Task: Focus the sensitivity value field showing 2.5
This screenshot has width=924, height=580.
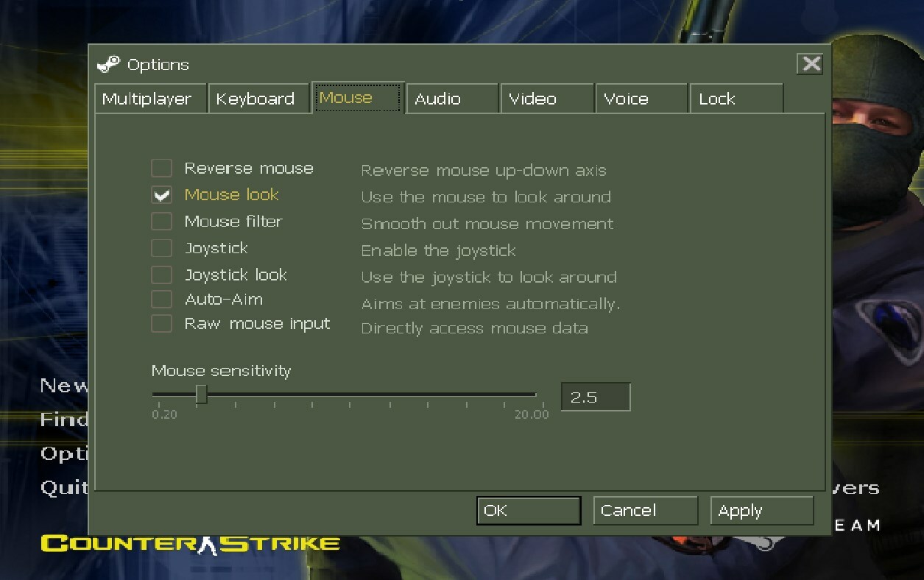Action: (x=596, y=397)
